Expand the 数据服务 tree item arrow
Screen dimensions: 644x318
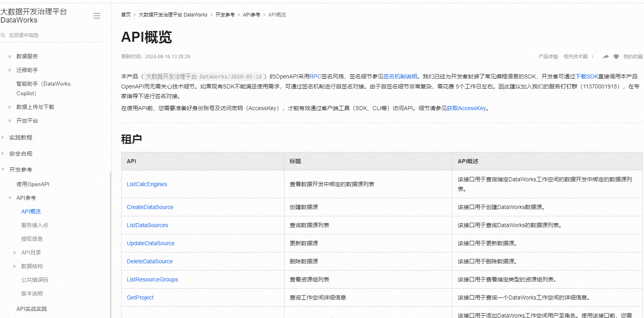point(10,56)
